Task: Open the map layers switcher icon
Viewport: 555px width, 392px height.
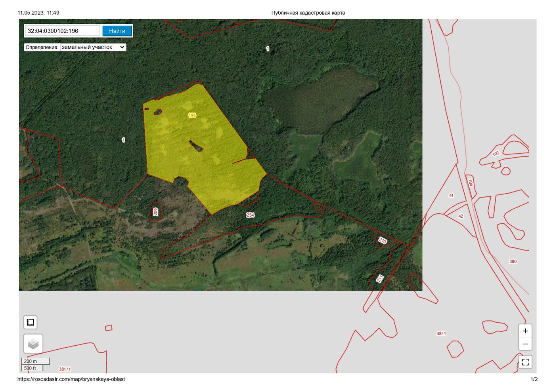Action: click(33, 344)
